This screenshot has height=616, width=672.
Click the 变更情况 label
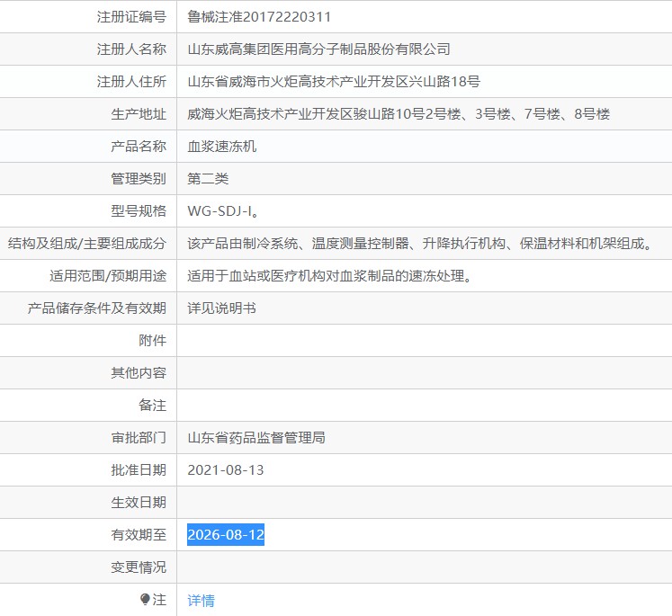point(139,567)
